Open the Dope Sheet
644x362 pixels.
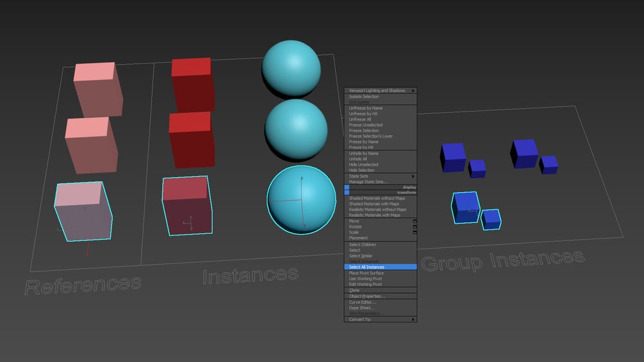coord(361,308)
